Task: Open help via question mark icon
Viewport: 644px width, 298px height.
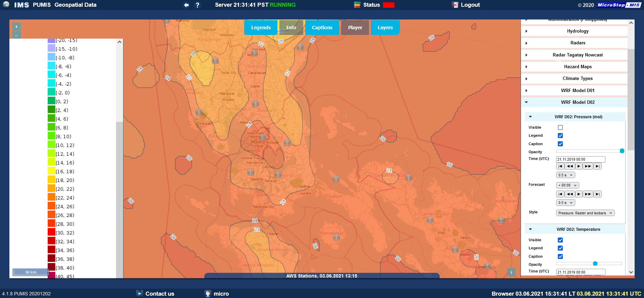Action: tap(198, 5)
